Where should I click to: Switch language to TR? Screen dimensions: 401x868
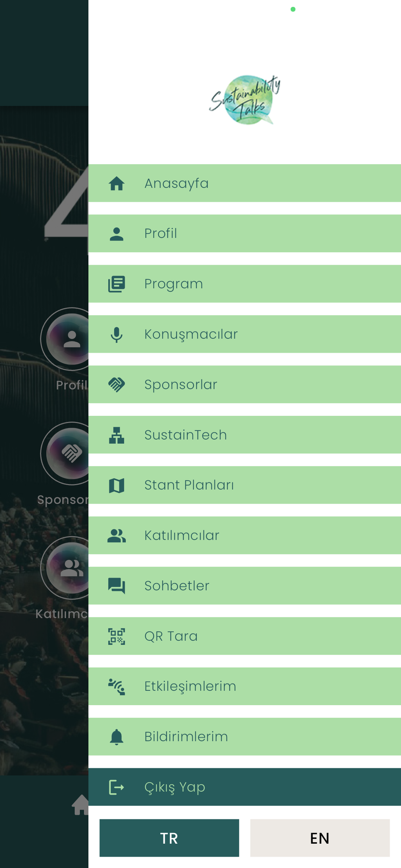coord(169,838)
